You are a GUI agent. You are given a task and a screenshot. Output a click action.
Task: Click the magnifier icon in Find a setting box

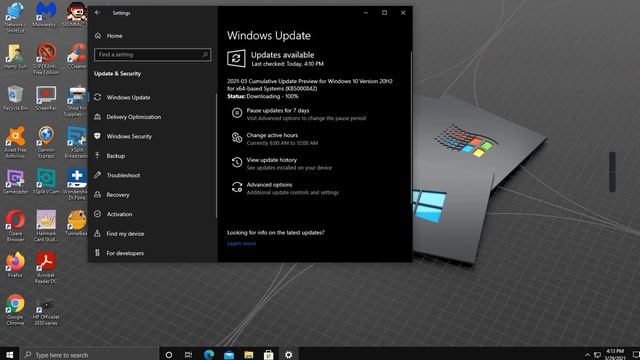[205, 55]
